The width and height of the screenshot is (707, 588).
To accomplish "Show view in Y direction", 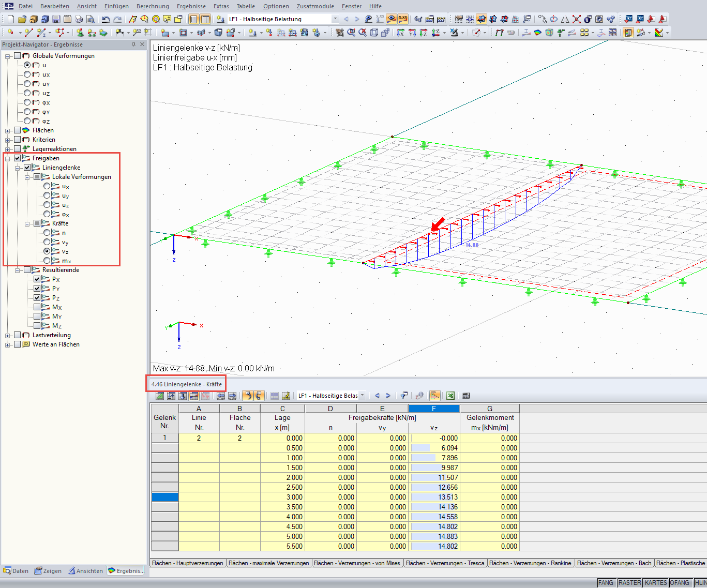I will [412, 33].
